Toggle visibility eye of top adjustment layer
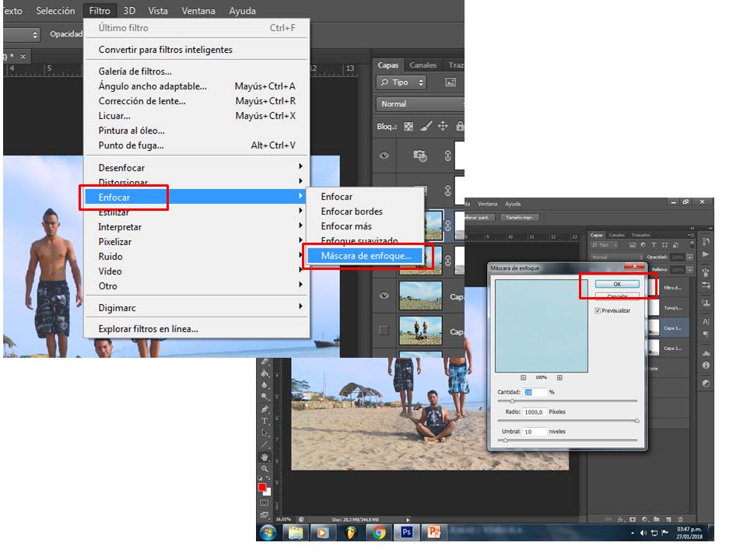This screenshot has width=747, height=560. point(384,156)
